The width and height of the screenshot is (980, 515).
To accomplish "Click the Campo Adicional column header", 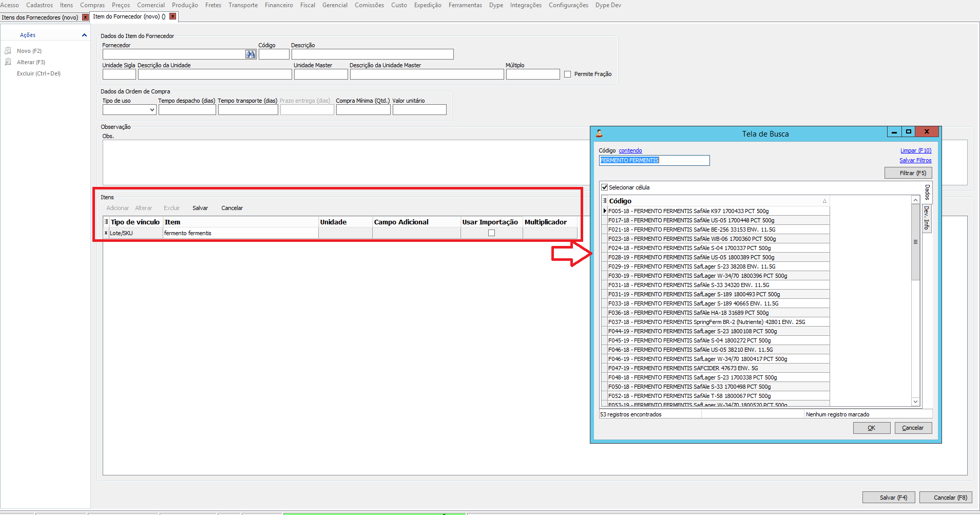I will (x=416, y=222).
